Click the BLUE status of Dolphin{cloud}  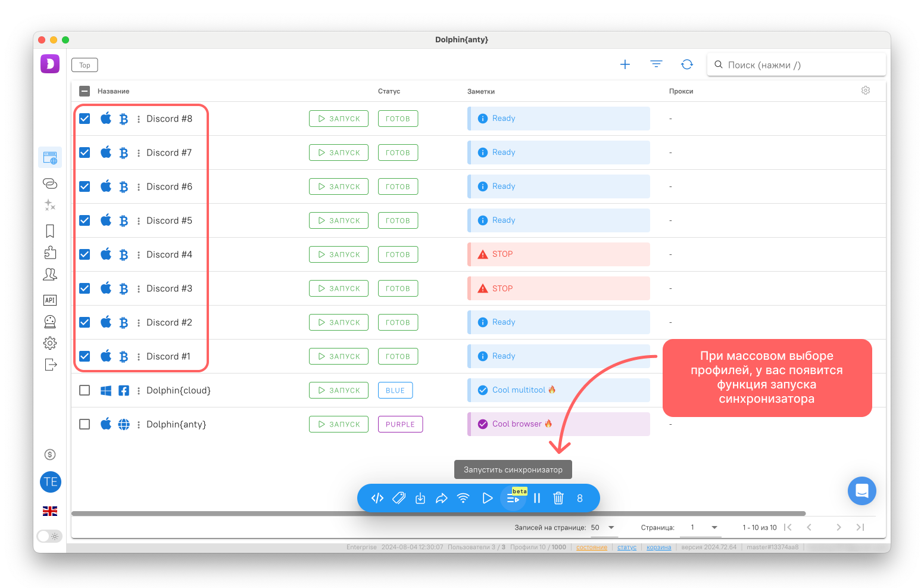[395, 390]
